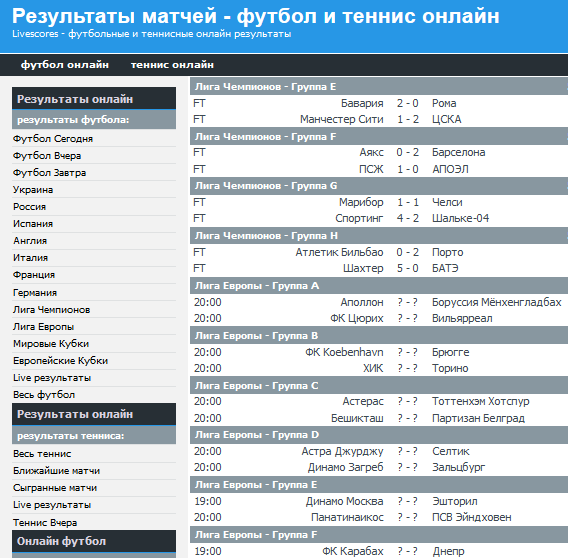568x558 pixels.
Task: Open Лига Чемпионов sidebar link
Action: [51, 310]
